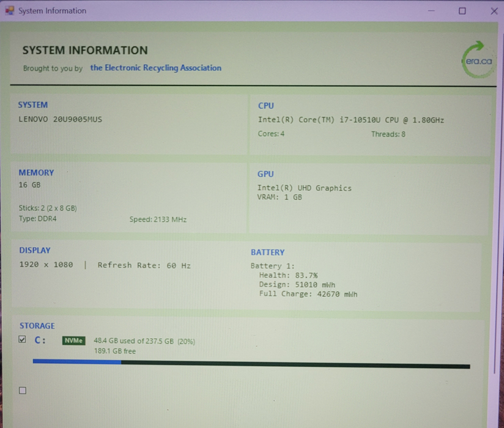
Task: Open the Electronic Recycling Association link
Action: (x=155, y=68)
